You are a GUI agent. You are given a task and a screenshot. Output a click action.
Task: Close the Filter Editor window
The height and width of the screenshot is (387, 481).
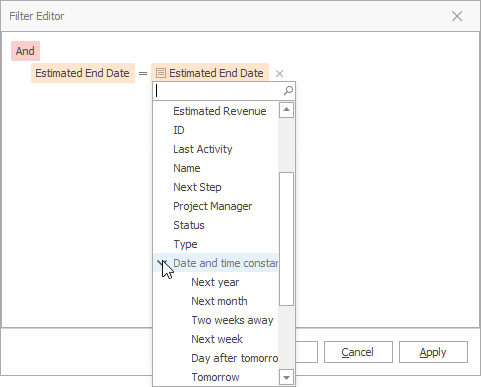(457, 16)
